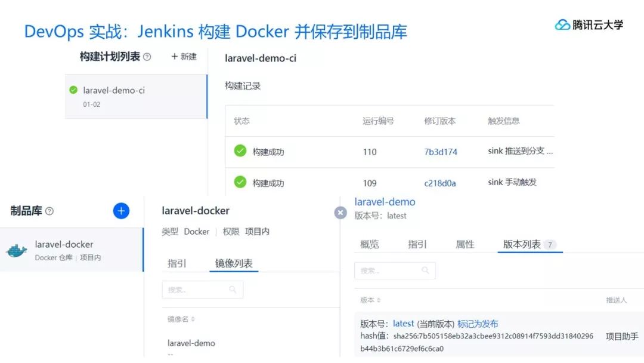Click the 运行编号 column header
This screenshot has width=644, height=363.
tap(378, 121)
